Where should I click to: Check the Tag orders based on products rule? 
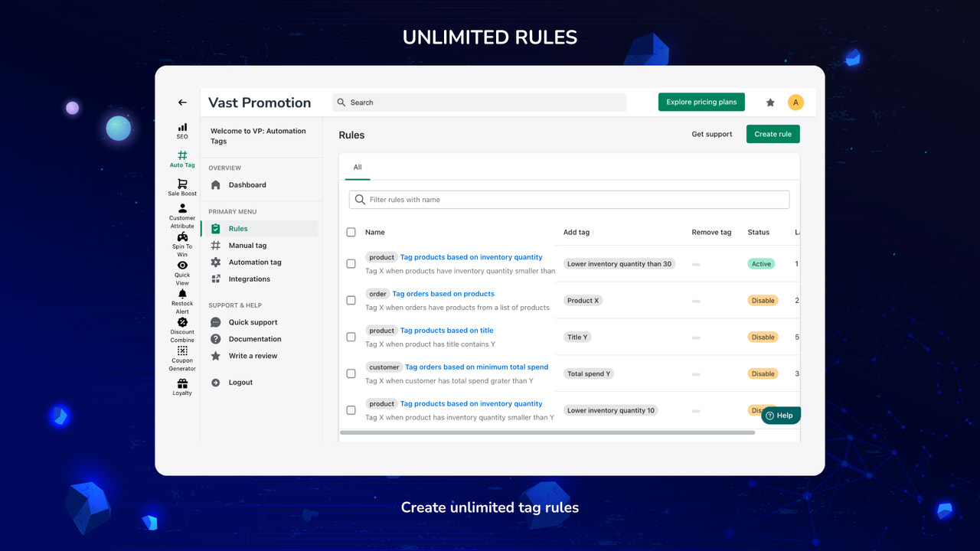pos(351,300)
